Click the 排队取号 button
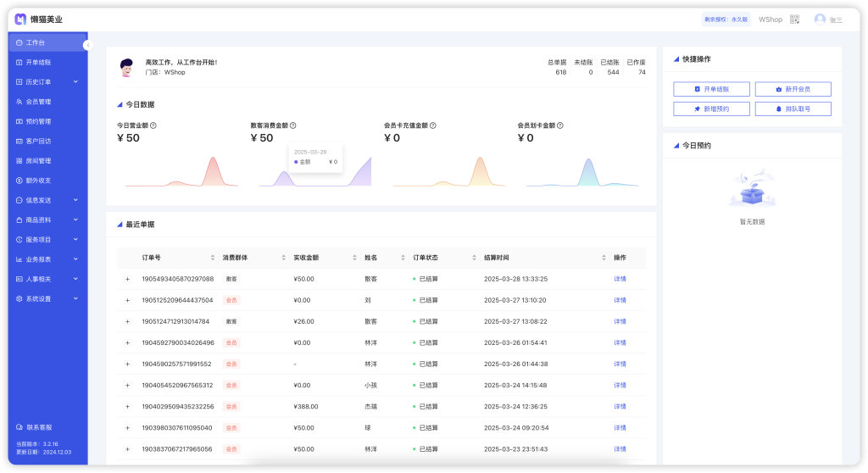868x473 pixels. [793, 109]
